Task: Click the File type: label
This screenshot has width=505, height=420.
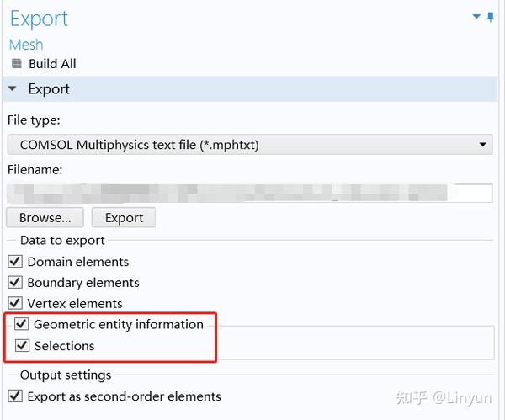Action: tap(34, 120)
